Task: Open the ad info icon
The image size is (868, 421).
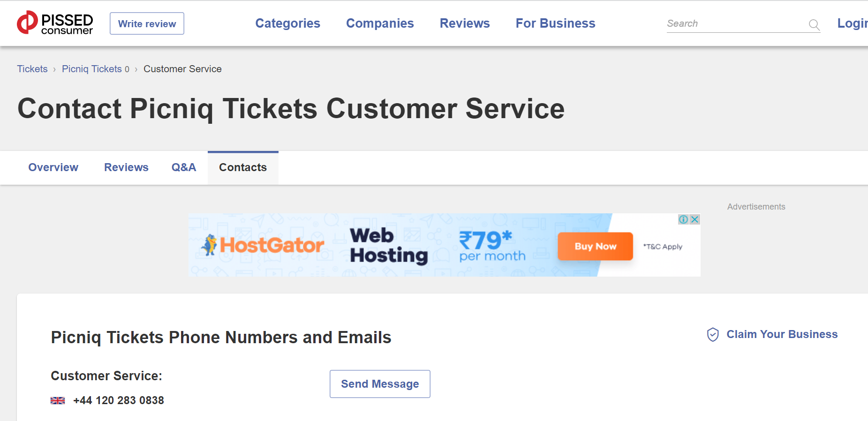Action: pos(684,219)
